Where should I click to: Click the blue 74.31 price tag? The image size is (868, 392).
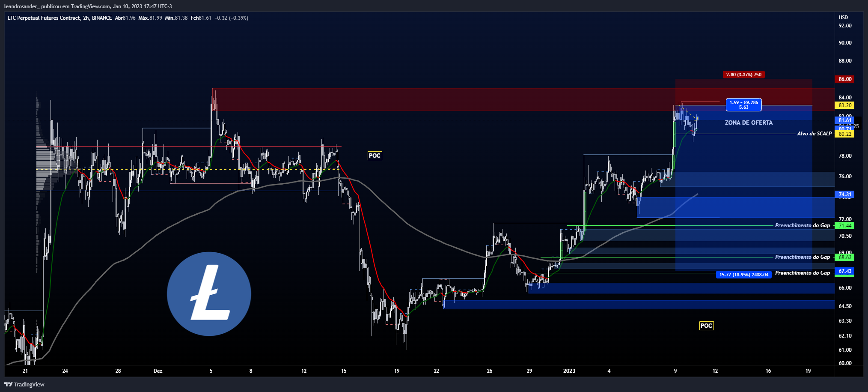point(845,195)
